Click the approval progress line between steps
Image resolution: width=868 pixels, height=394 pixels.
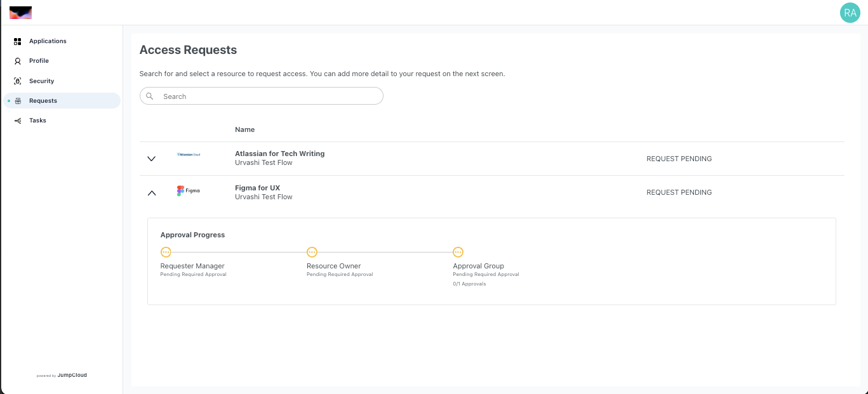pyautogui.click(x=239, y=252)
